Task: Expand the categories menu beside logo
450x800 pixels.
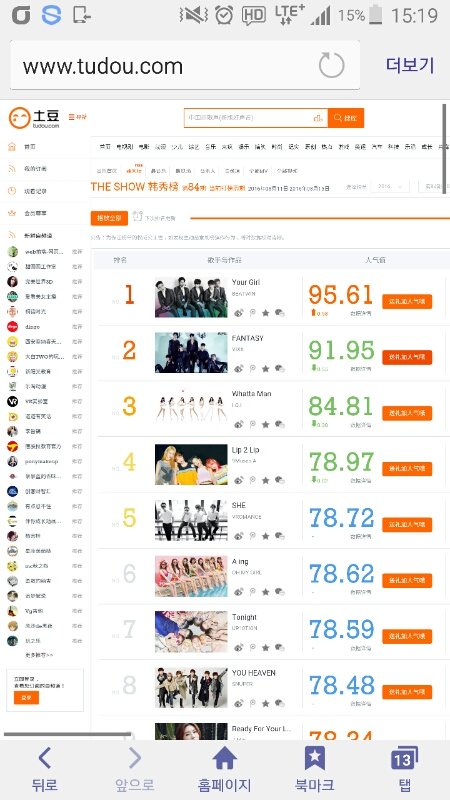Action: 77,117
